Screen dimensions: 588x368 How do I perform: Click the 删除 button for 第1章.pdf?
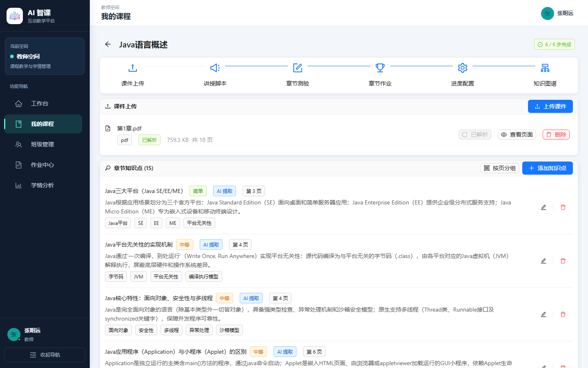[x=556, y=135]
